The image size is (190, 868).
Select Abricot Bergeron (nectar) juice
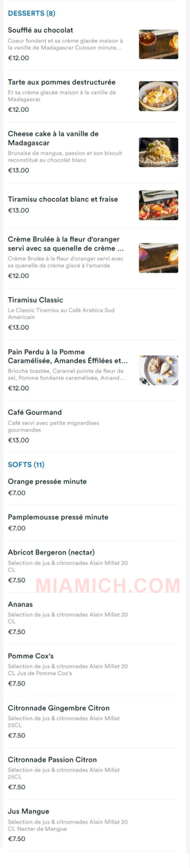click(x=93, y=566)
